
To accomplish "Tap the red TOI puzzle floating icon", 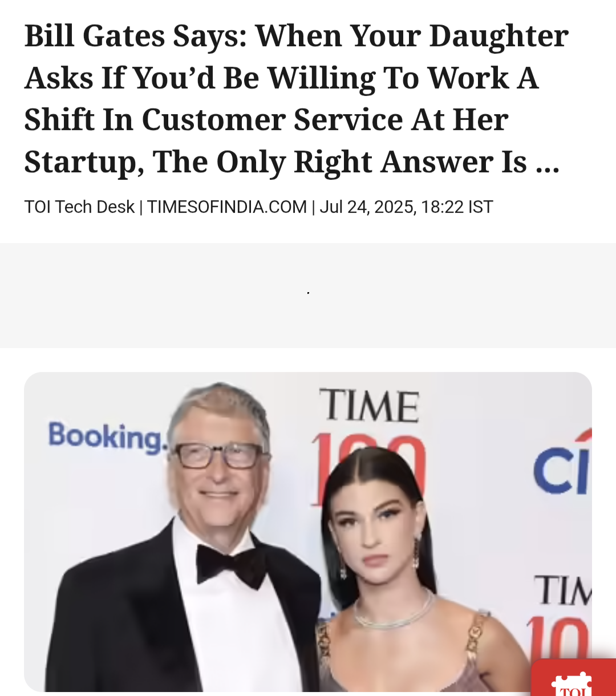I will 573,678.
